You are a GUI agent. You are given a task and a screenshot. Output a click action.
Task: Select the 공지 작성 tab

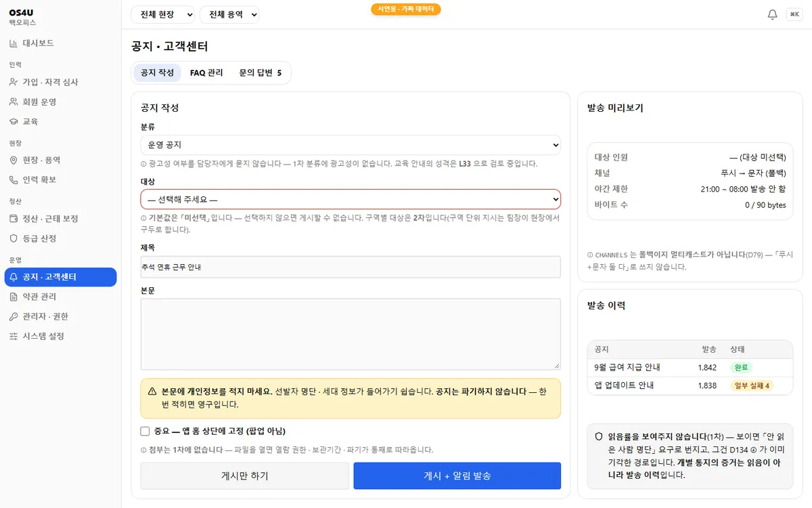157,72
